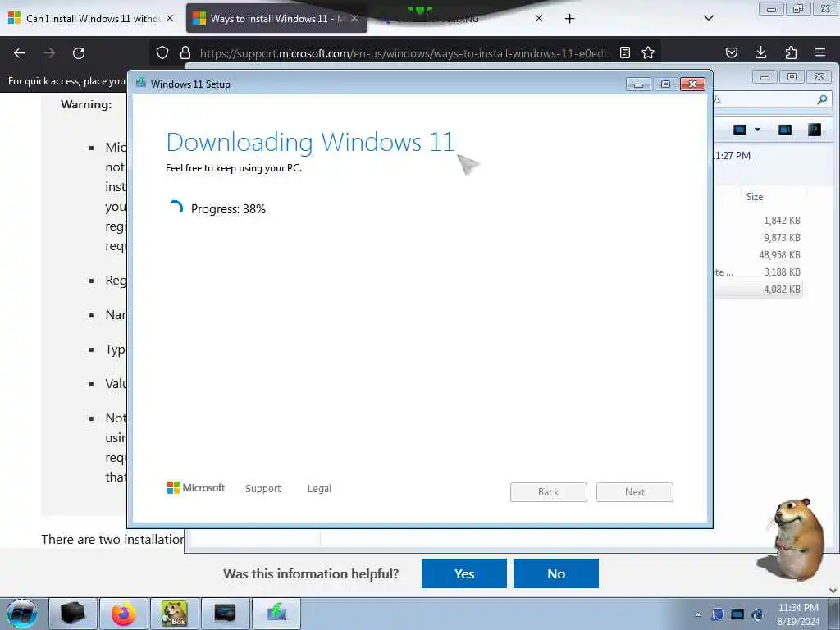Viewport: 840px width, 630px height.
Task: Open the Windows 11 Setup taskbar icon
Action: coord(276,613)
